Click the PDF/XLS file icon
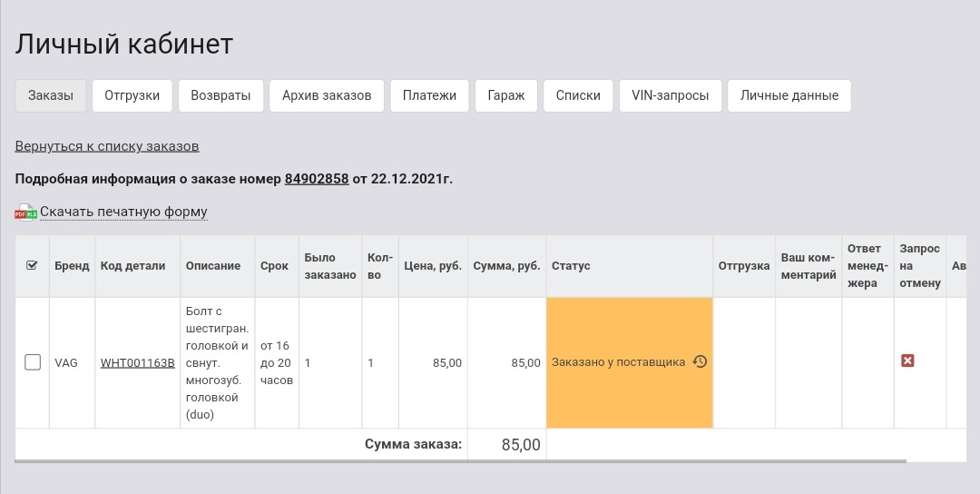The height and width of the screenshot is (494, 980). click(25, 212)
